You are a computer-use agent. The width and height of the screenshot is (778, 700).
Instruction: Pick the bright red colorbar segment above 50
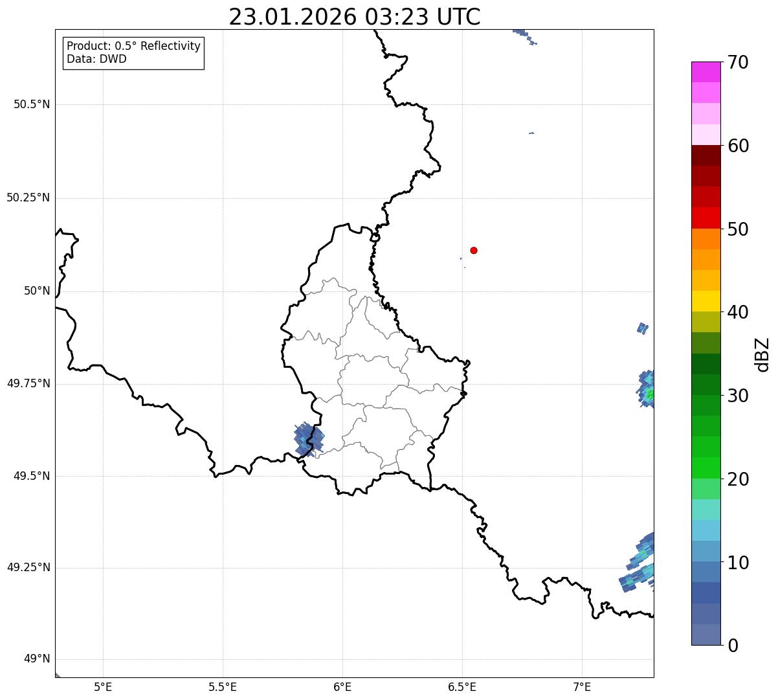[706, 218]
